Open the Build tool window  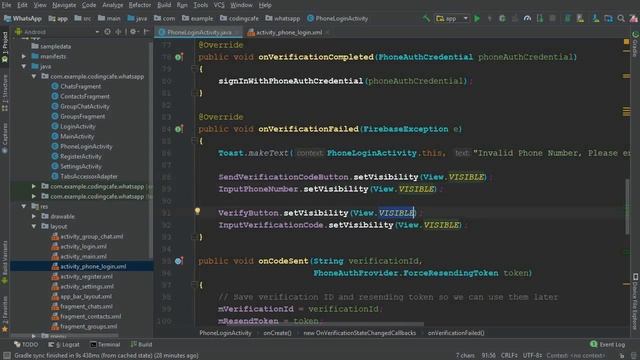tap(141, 344)
